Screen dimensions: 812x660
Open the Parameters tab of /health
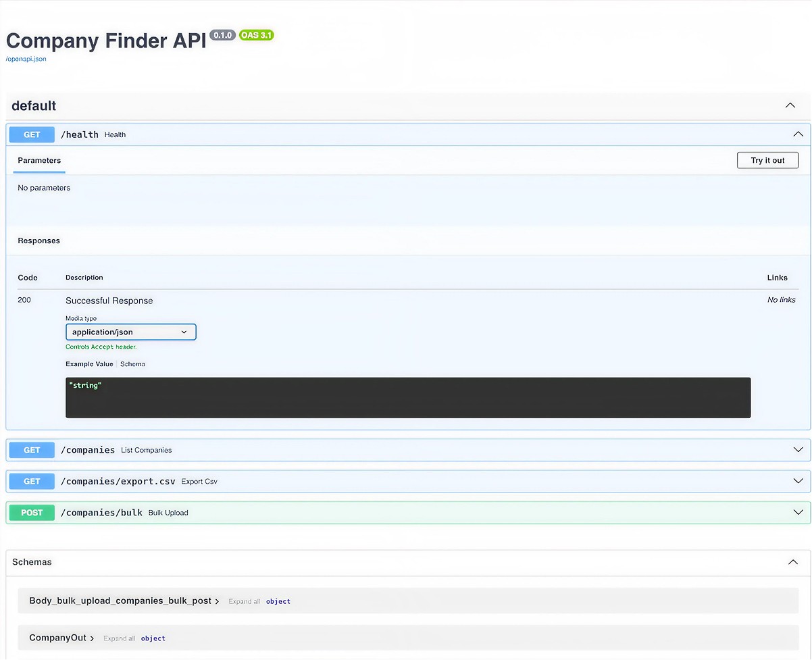pyautogui.click(x=39, y=161)
